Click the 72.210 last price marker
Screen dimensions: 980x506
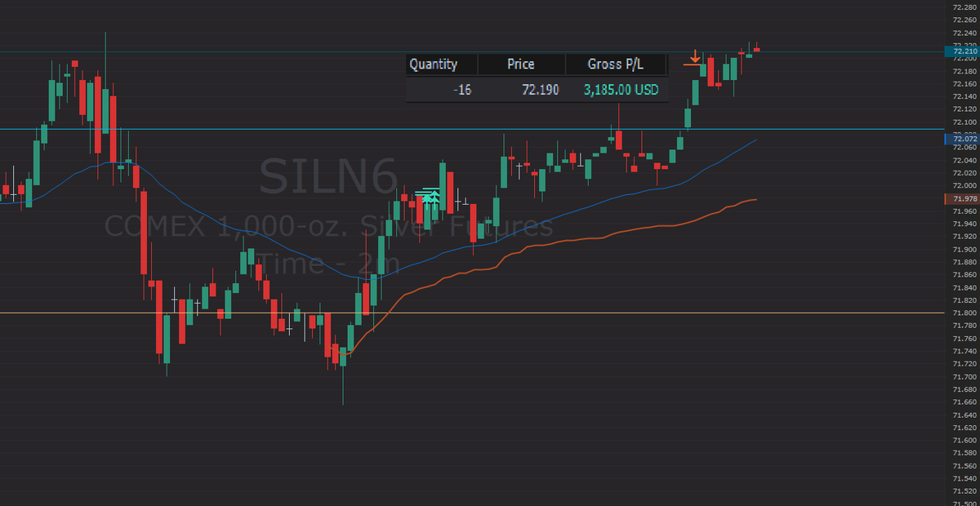click(964, 51)
